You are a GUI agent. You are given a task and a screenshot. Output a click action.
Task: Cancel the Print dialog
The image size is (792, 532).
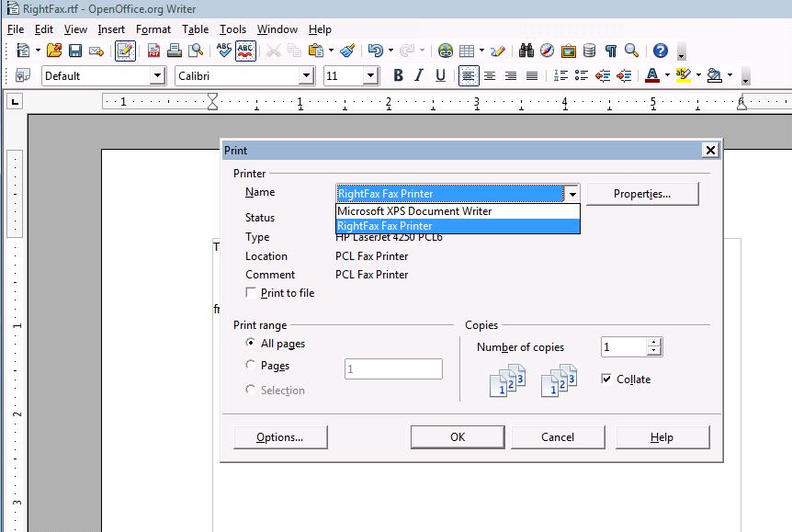point(558,437)
